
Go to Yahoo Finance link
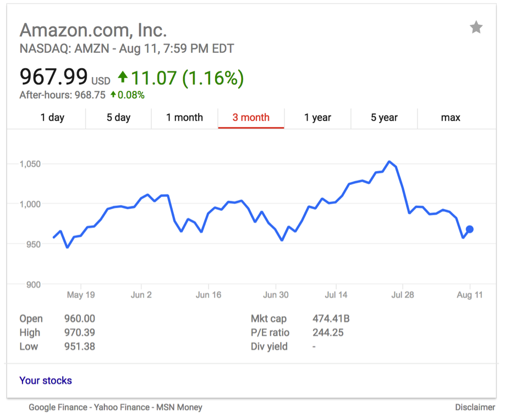[122, 407]
